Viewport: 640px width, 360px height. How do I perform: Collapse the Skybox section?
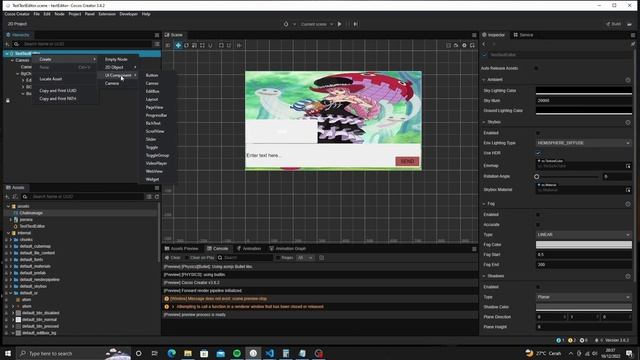pos(484,122)
